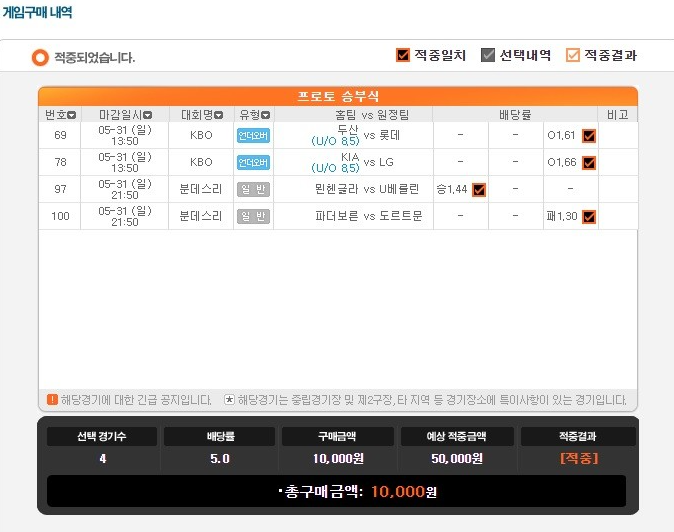This screenshot has height=532, width=674.
Task: Toggle the 선택내역 legend checkbox
Action: point(488,55)
